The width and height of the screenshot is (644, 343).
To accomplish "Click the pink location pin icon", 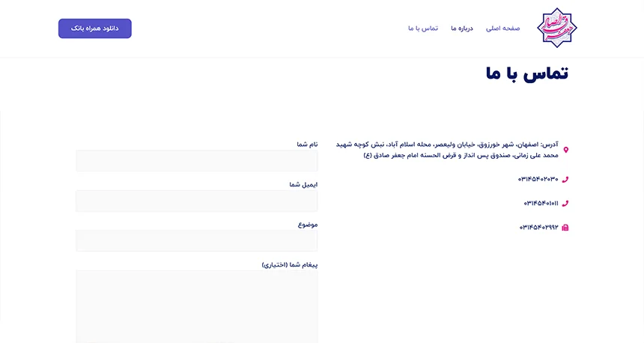I will click(x=565, y=150).
